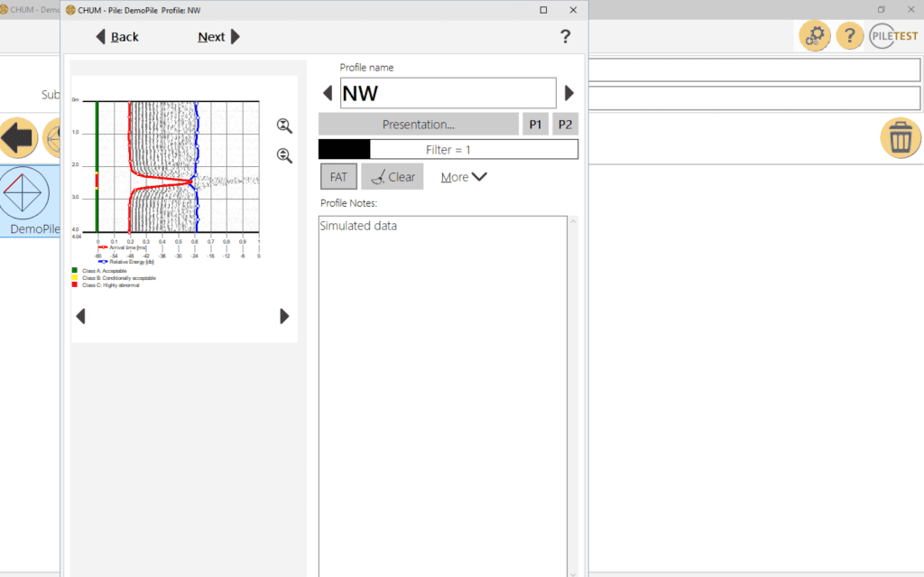Click the trash can delete icon
The height and width of the screenshot is (577, 924).
[x=900, y=138]
